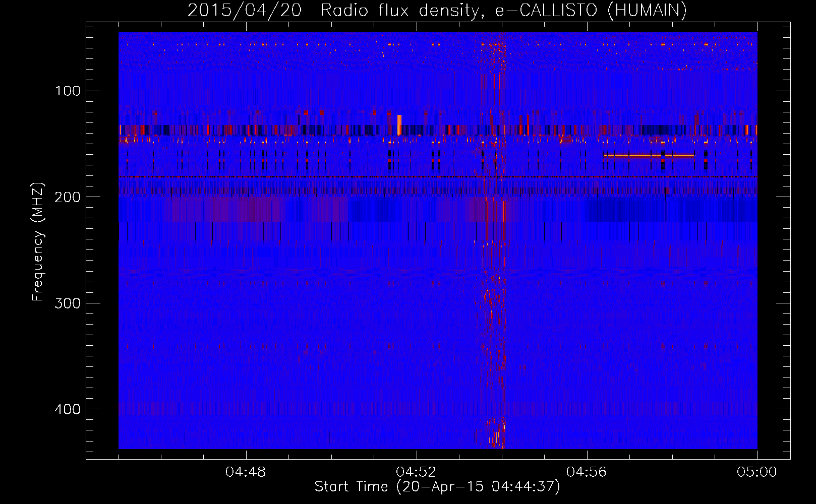
Task: Click the x-axis label 'Start Time (20-Apr-15 04:44:37)'
Action: click(x=437, y=487)
